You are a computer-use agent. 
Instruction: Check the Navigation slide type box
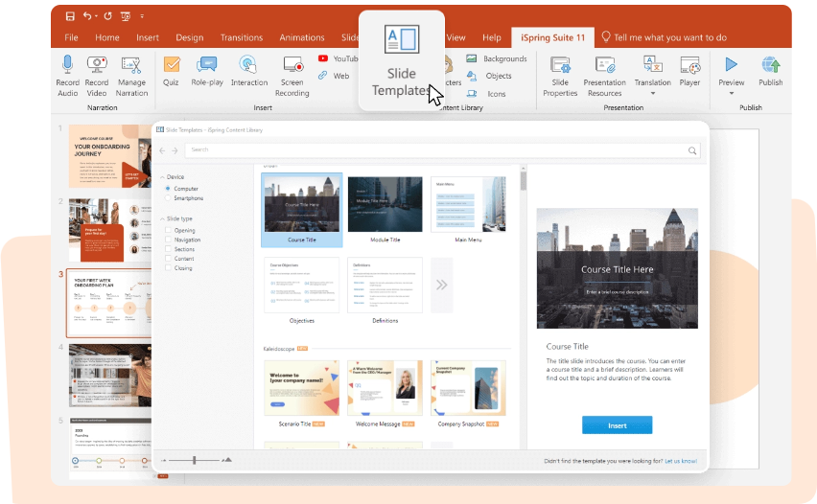click(x=168, y=240)
